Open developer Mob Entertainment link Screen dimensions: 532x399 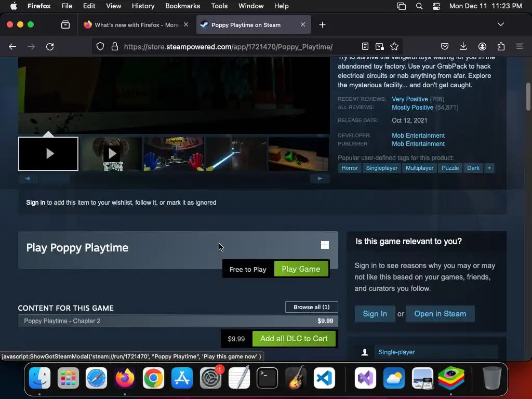tap(418, 136)
